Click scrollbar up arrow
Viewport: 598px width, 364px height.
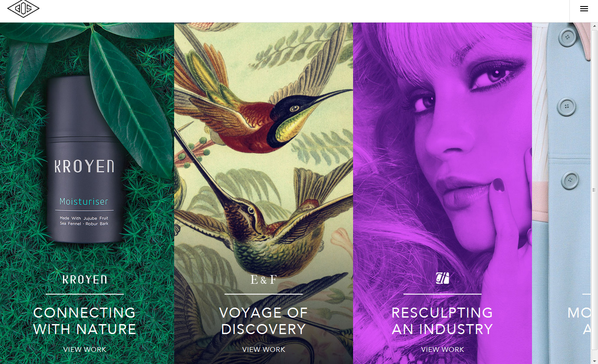click(595, 26)
